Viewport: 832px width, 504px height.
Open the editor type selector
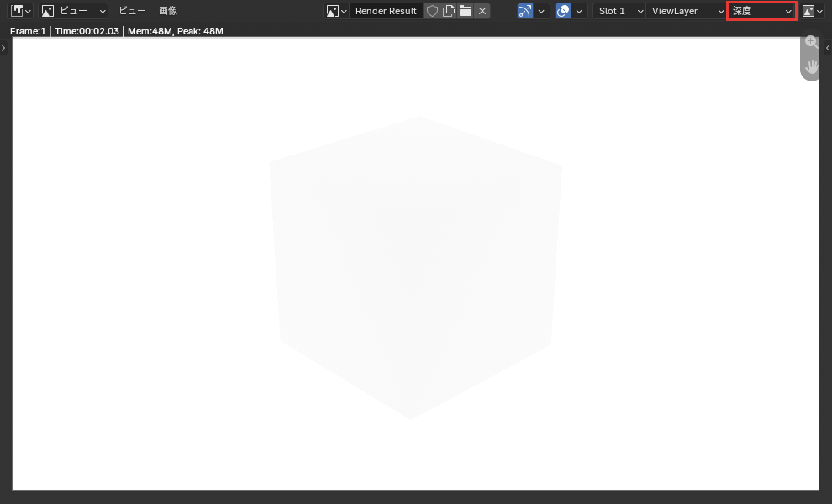pyautogui.click(x=21, y=11)
